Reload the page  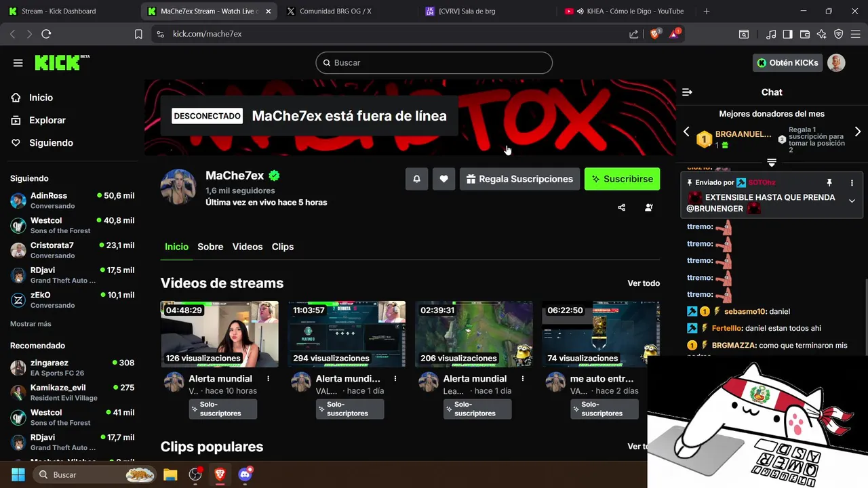coord(46,34)
